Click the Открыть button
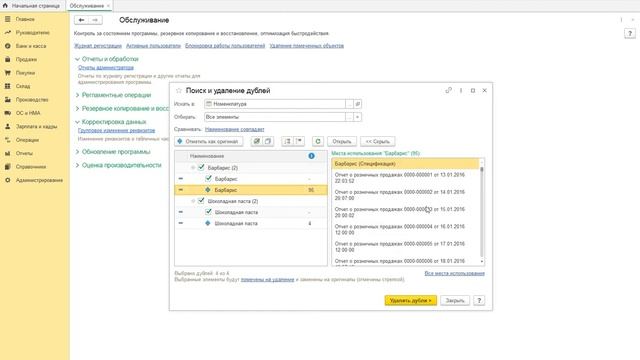Screen dimensions: 640x360 pos(342,141)
